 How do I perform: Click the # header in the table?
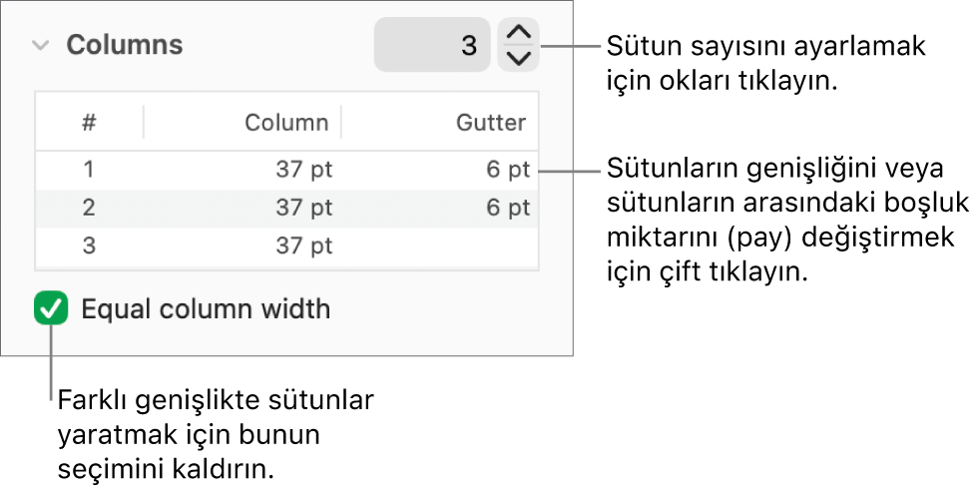point(89,123)
